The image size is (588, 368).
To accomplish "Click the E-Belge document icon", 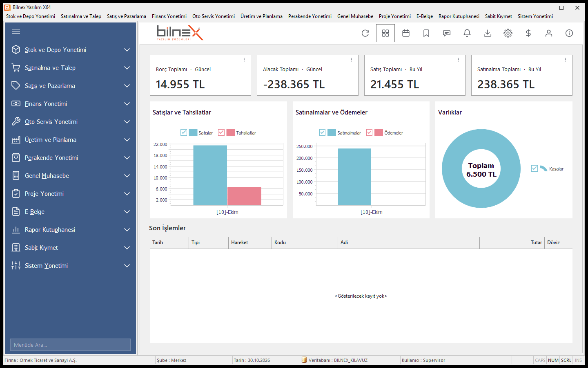I will [16, 211].
